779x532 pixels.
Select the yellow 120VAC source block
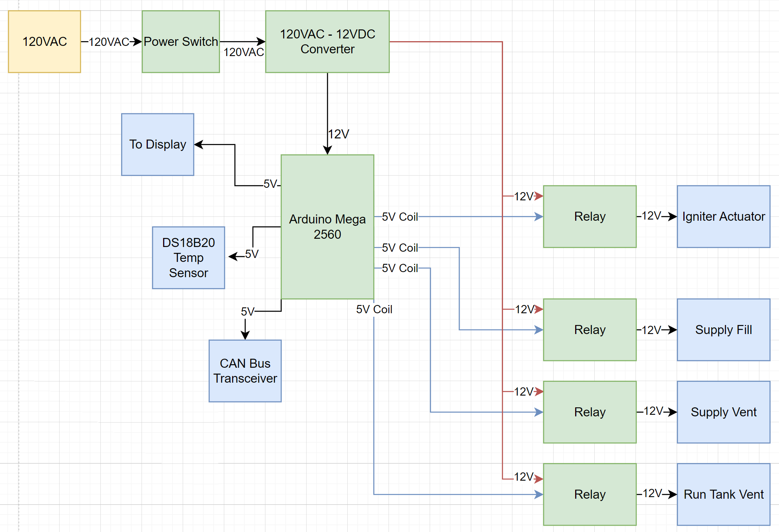pyautogui.click(x=44, y=42)
